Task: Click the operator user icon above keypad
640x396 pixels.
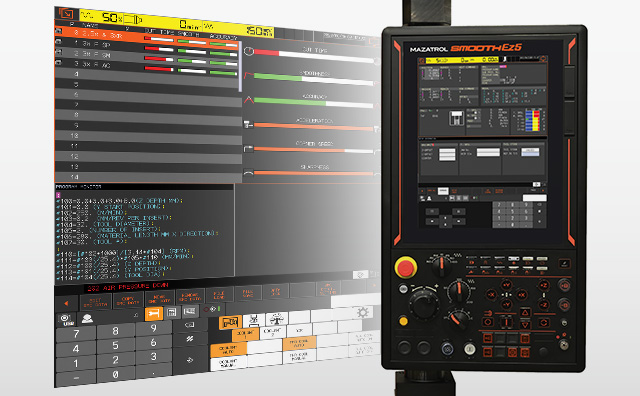Action: tap(87, 318)
